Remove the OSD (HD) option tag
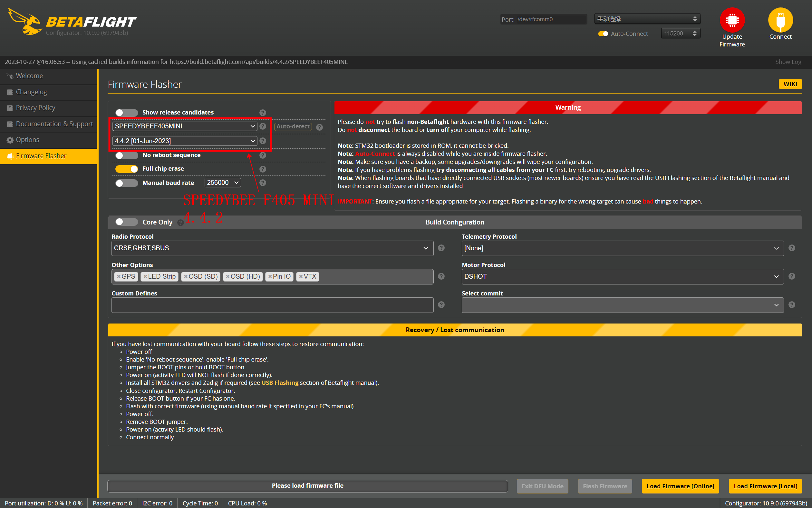 (227, 276)
